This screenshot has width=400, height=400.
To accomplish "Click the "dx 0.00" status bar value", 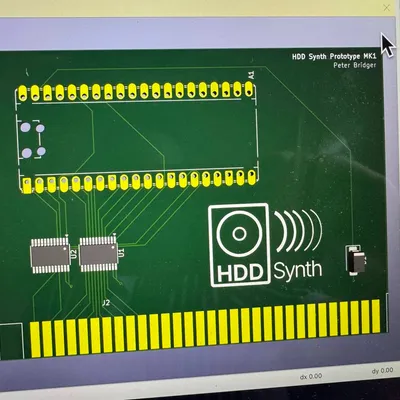I will (311, 376).
